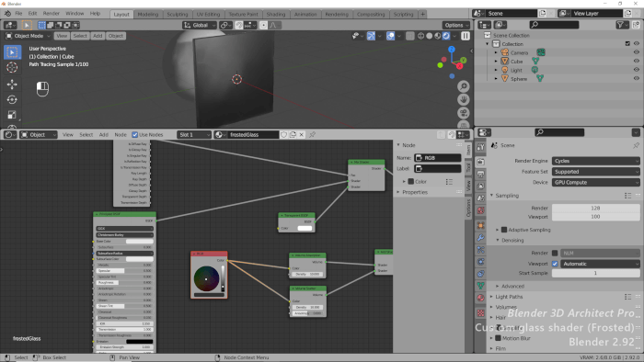Select the 3D Cursor tool
This screenshot has height=362, width=644.
(12, 67)
